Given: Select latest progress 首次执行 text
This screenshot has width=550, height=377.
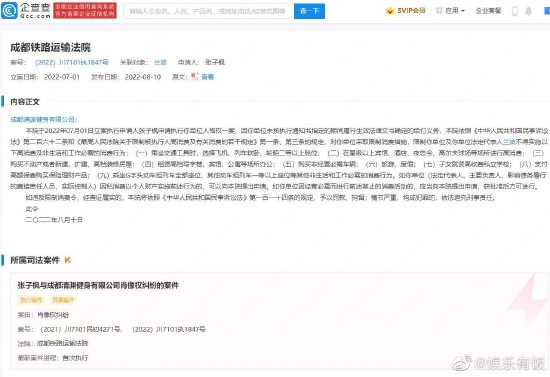Looking at the screenshot, I should pos(75,358).
